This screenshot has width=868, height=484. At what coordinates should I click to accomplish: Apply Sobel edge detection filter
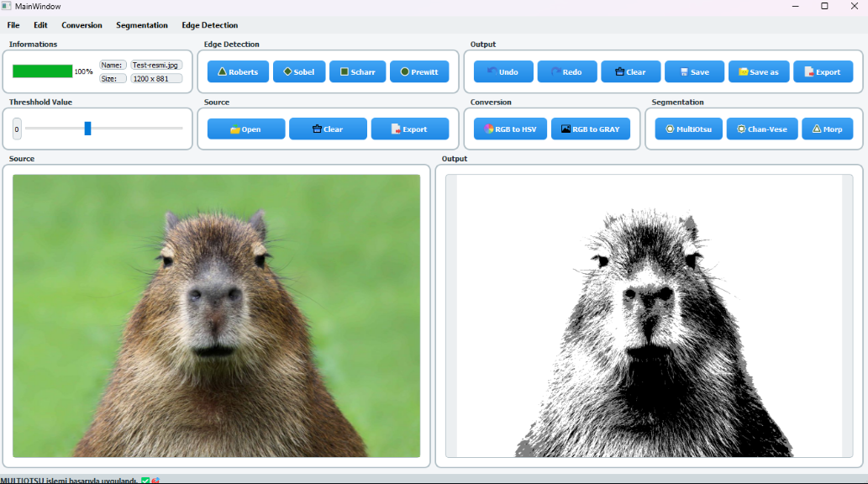pos(299,72)
